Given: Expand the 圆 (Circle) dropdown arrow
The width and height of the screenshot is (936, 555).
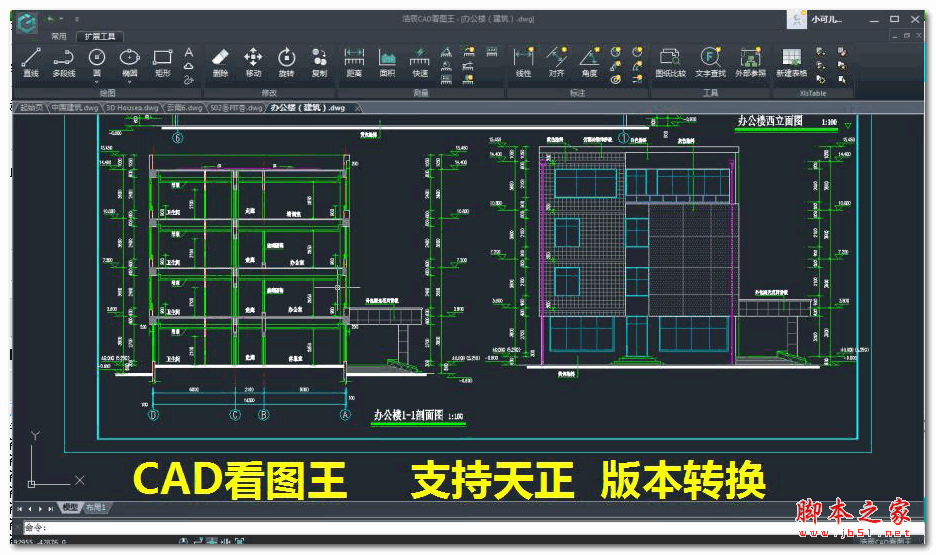Looking at the screenshot, I should [x=97, y=81].
